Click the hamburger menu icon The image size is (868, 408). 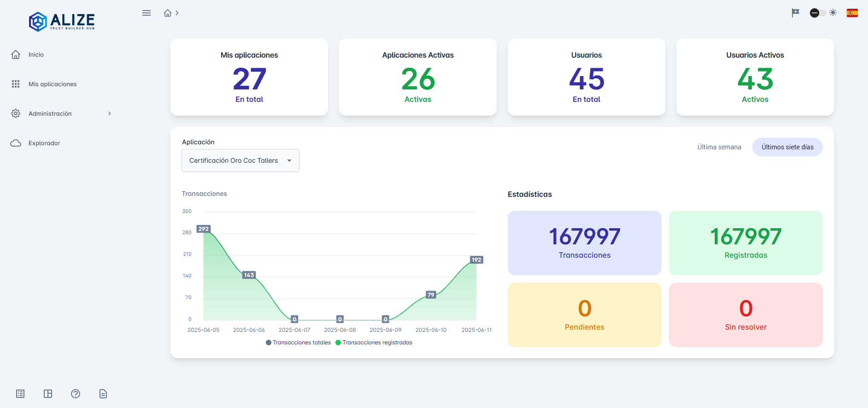[147, 13]
